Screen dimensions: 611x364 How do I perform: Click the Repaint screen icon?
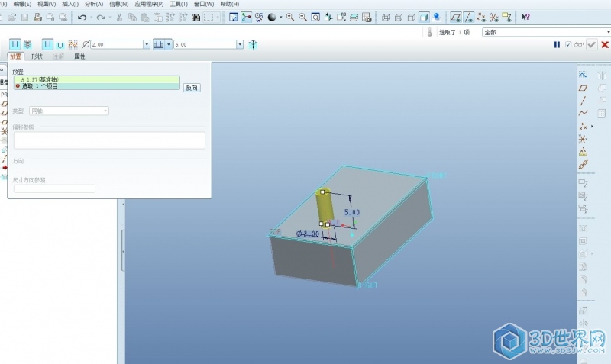click(x=234, y=17)
